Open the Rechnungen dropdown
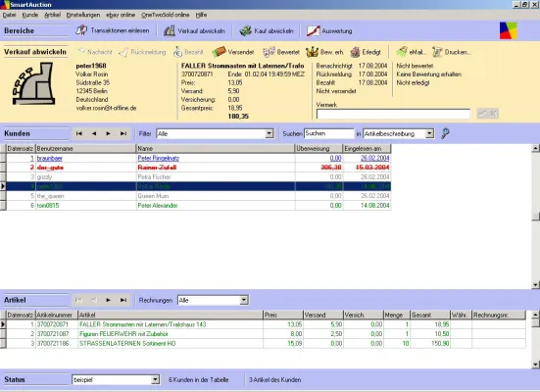The width and height of the screenshot is (540, 392). tap(244, 300)
